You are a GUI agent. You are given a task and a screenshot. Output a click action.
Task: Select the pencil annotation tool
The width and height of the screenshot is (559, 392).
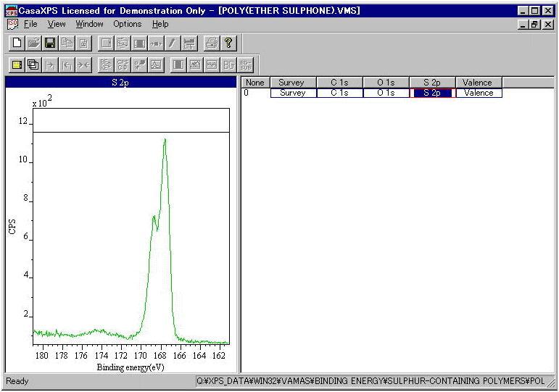[x=173, y=43]
